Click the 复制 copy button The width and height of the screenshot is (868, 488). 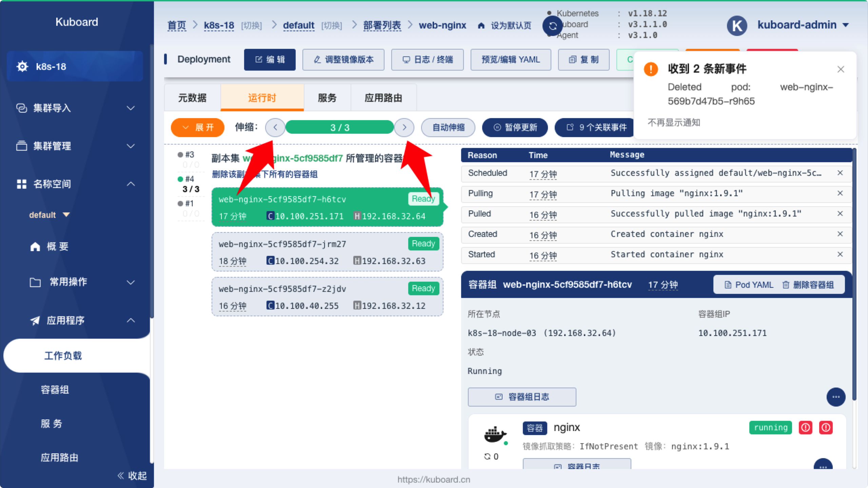pos(584,60)
